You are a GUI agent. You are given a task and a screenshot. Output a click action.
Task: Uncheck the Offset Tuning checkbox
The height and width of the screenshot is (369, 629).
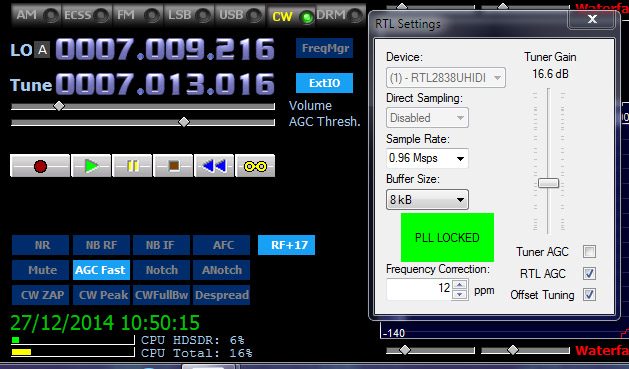pos(589,295)
